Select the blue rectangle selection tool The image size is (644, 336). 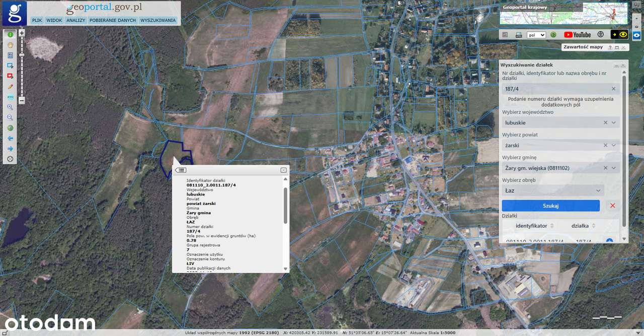point(10,66)
